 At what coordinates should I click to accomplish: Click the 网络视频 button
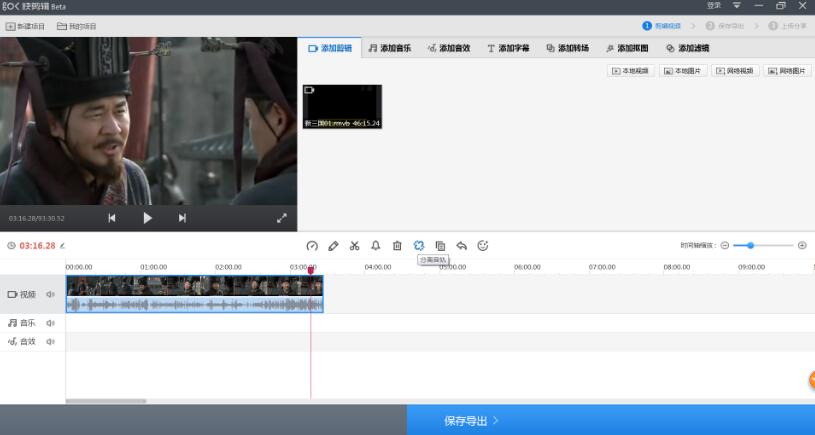735,71
